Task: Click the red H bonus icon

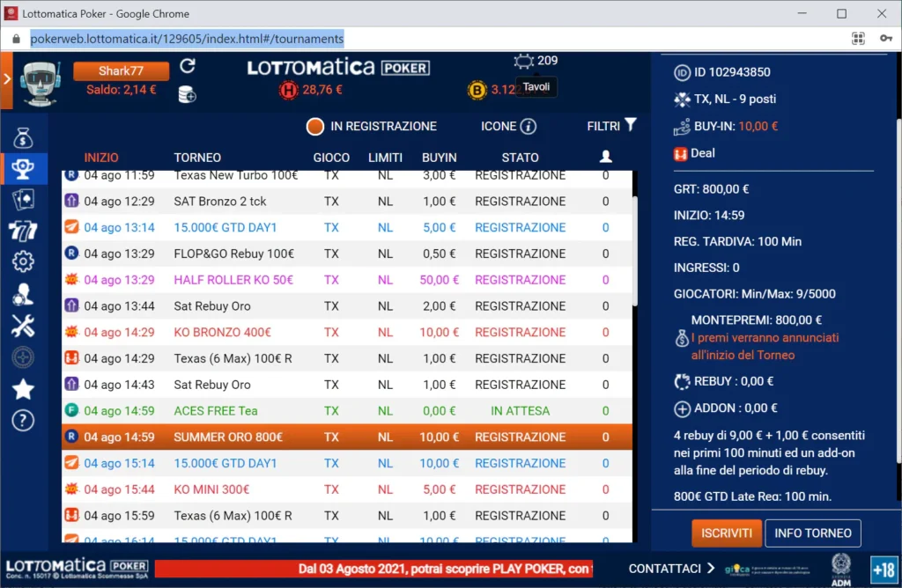Action: pyautogui.click(x=289, y=90)
